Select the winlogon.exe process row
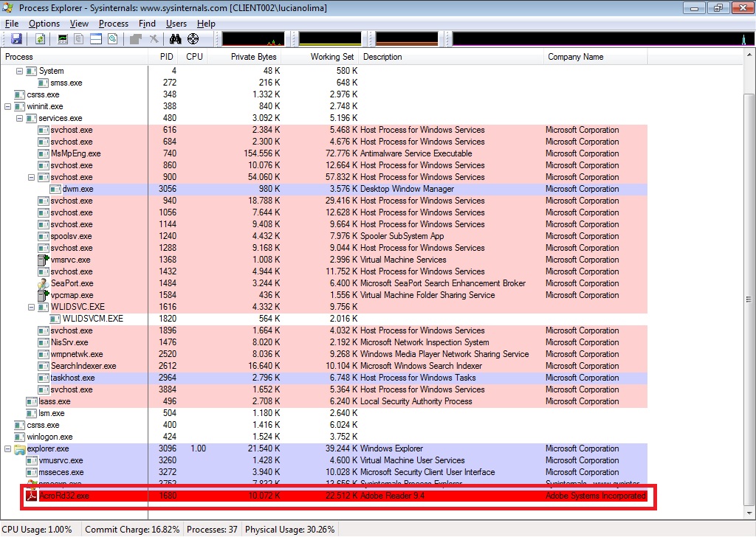Screen dimensions: 756x537 [324, 437]
